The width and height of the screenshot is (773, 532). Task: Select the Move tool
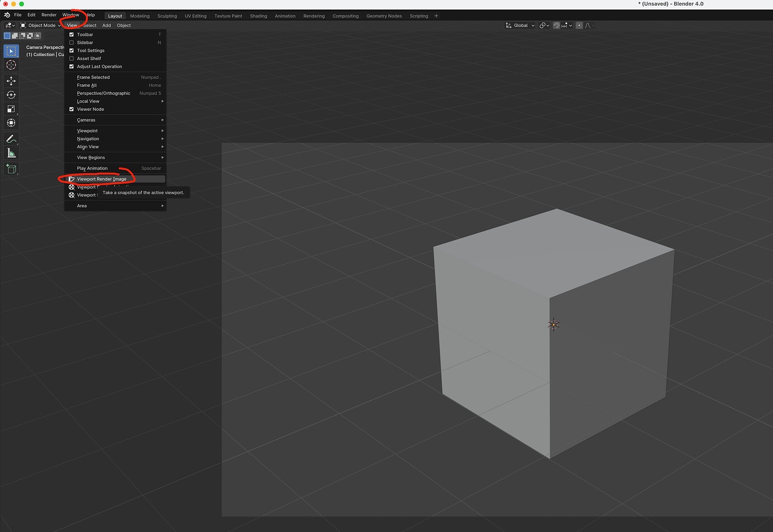[11, 81]
